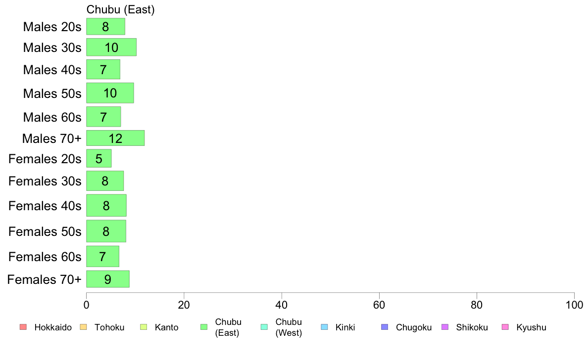Click the Kanto yellow-green legend swatch
The width and height of the screenshot is (588, 364).
click(144, 327)
